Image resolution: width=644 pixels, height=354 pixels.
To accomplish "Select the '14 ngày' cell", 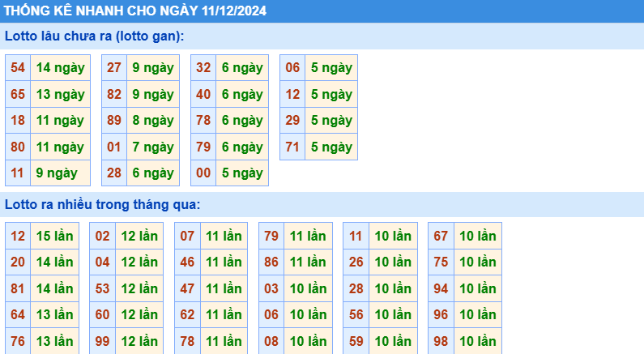I will pyautogui.click(x=60, y=68).
